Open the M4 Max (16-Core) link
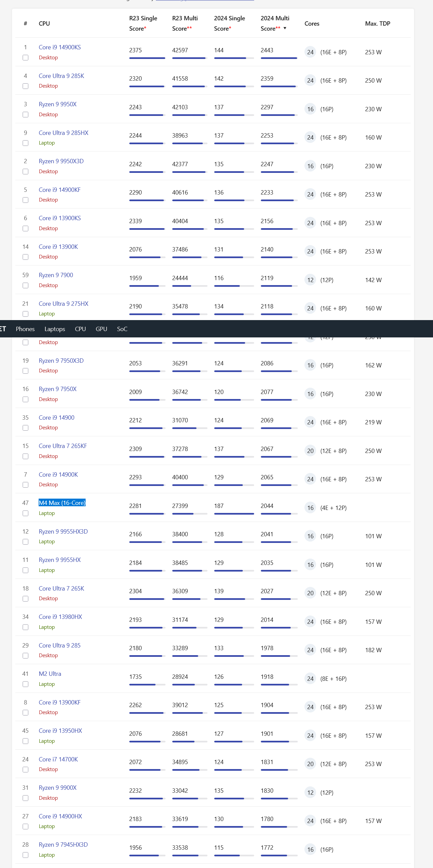This screenshot has width=433, height=868. tap(62, 503)
